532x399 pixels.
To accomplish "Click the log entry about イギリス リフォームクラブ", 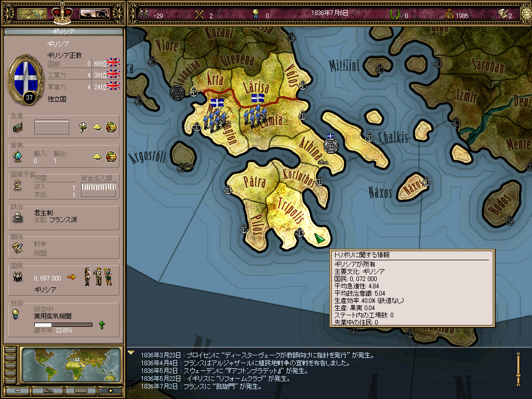I will (x=216, y=379).
